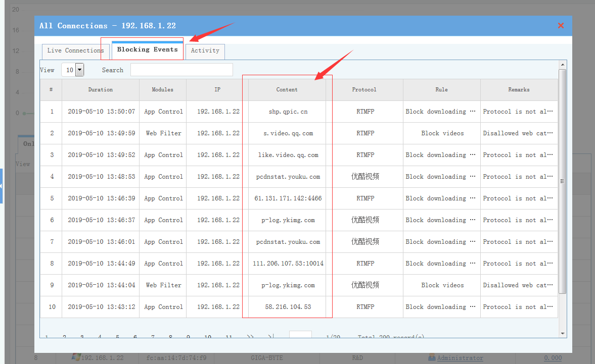Click RTMFP protocol in row 10
Screen dimensions: 595x364
pyautogui.click(x=365, y=307)
